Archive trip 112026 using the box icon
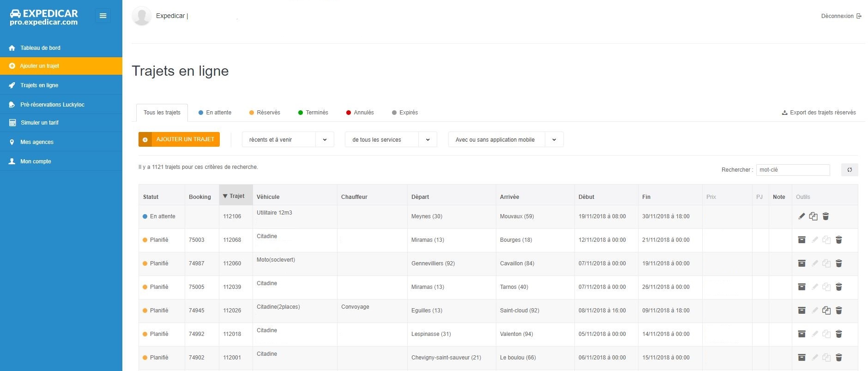Viewport: 868px width, 371px height. coord(802,311)
